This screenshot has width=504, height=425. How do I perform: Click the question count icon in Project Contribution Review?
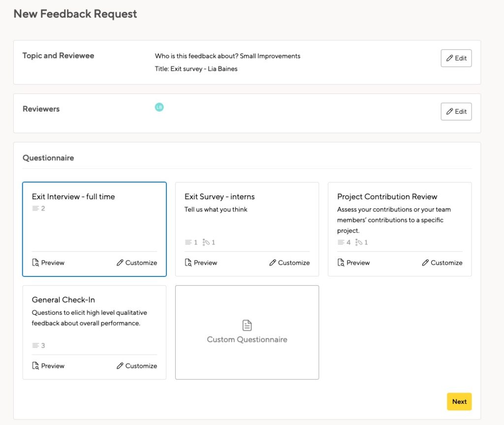point(341,242)
